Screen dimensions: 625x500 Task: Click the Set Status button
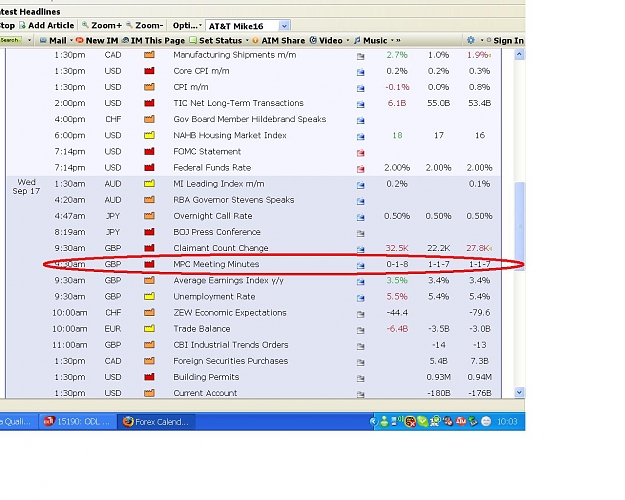point(216,41)
